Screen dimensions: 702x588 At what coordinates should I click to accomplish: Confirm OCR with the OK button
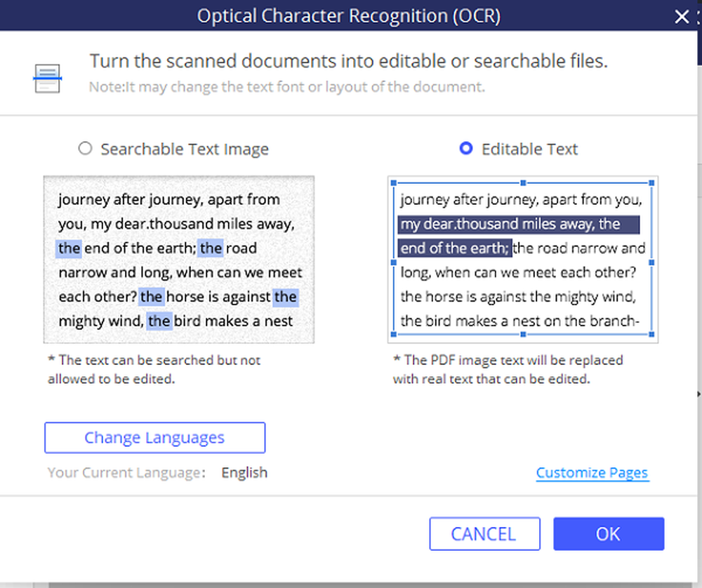click(x=608, y=534)
